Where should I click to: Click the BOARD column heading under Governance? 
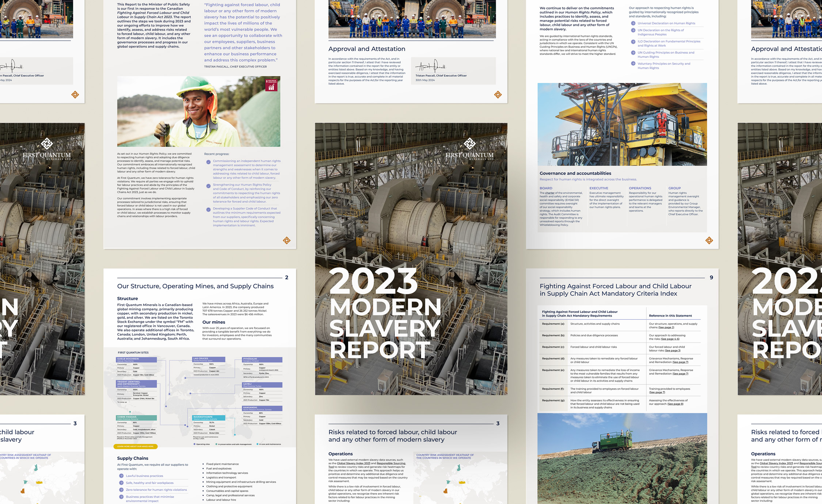point(546,188)
